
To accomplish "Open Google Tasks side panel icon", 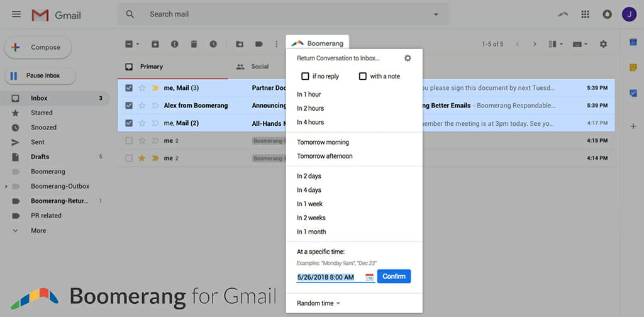I will point(633,93).
